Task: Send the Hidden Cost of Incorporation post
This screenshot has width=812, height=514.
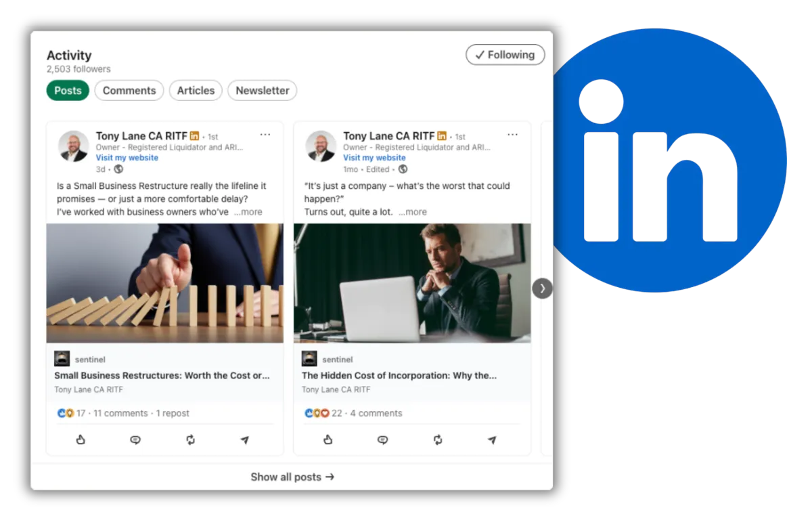Action: pos(492,440)
